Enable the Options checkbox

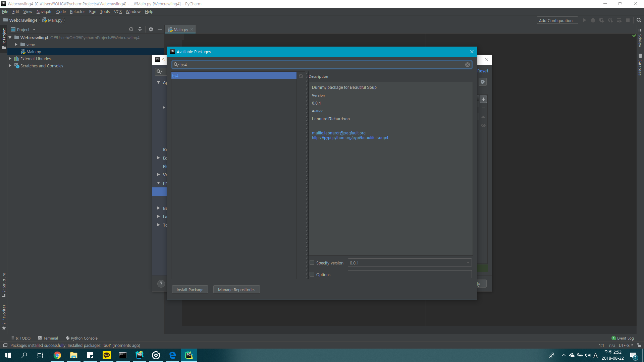tap(312, 274)
